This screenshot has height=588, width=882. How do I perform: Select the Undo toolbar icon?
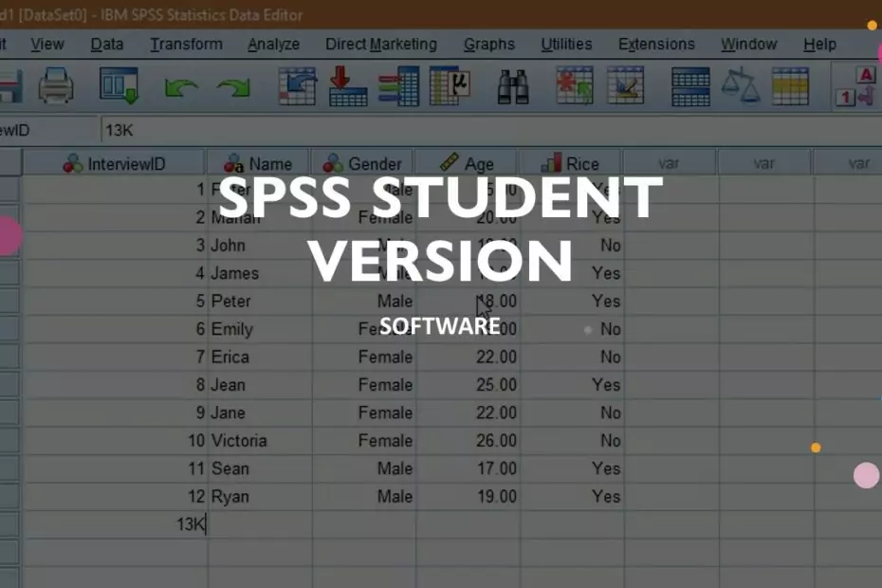point(182,85)
